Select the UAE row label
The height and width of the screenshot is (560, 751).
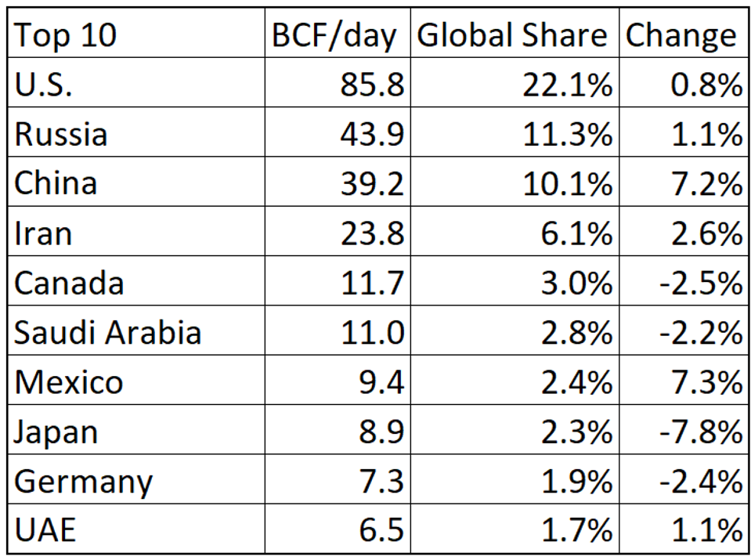45,530
